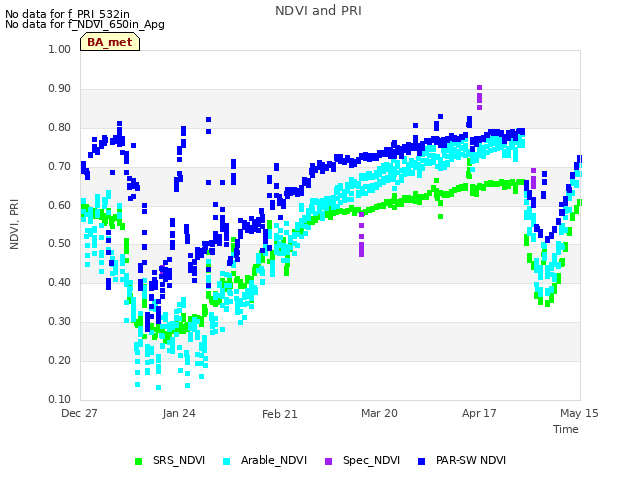Toggle the SRS_NDVI series label
The image size is (640, 480).
pos(179,460)
